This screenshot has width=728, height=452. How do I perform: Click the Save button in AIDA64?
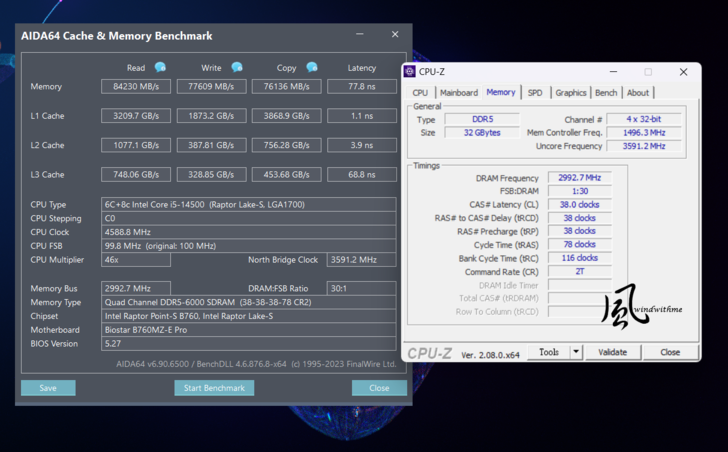pos(48,388)
